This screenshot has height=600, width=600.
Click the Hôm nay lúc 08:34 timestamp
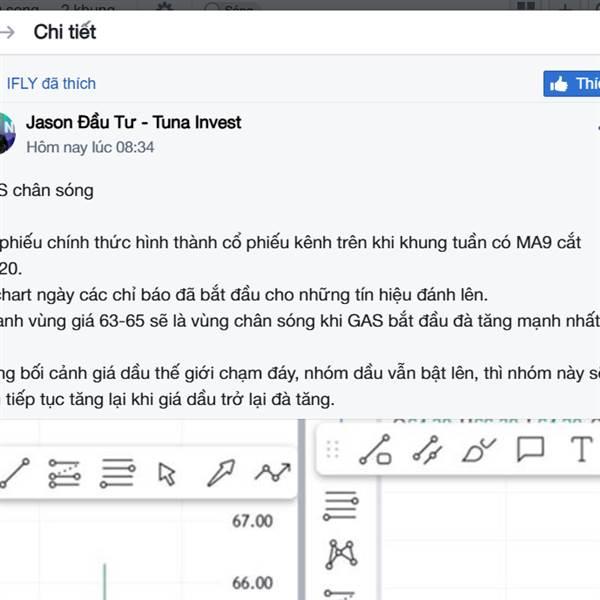pyautogui.click(x=90, y=147)
